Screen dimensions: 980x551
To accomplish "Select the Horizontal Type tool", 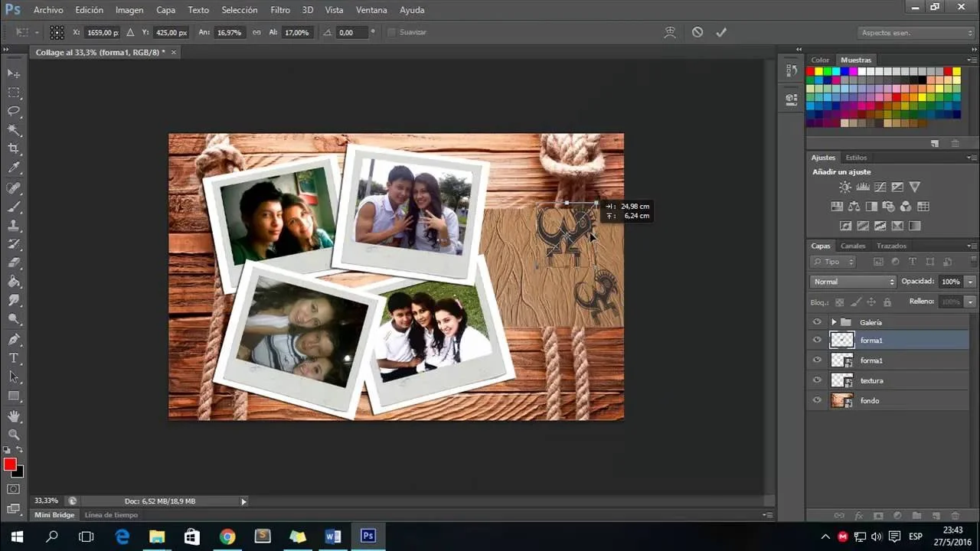I will click(14, 358).
